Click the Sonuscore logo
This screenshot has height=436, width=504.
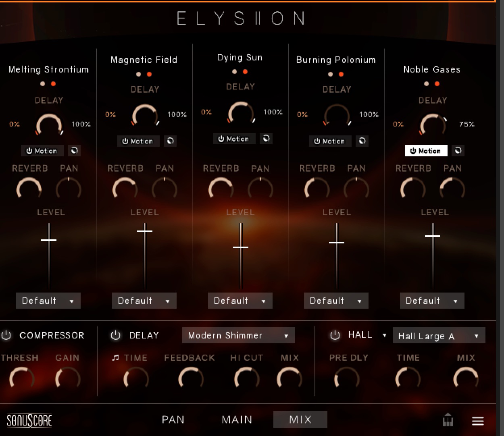pyautogui.click(x=29, y=421)
